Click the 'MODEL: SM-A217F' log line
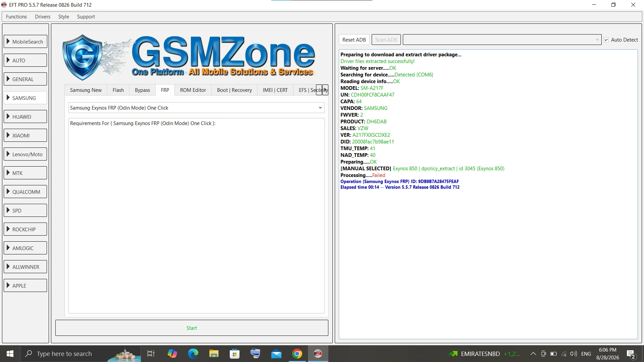This screenshot has height=362, width=644. tap(362, 88)
